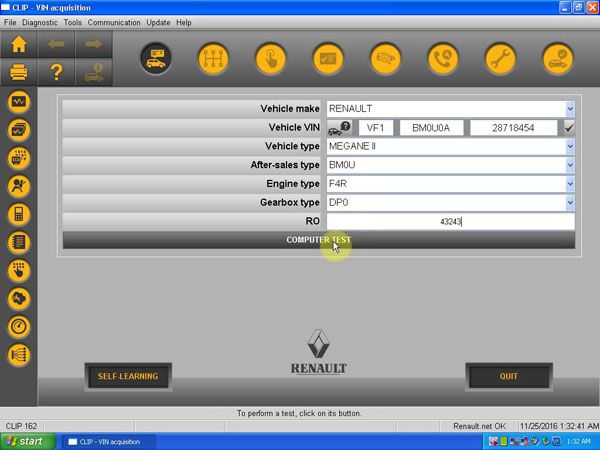The image size is (600, 450).
Task: Open the printer icon
Action: (x=18, y=72)
